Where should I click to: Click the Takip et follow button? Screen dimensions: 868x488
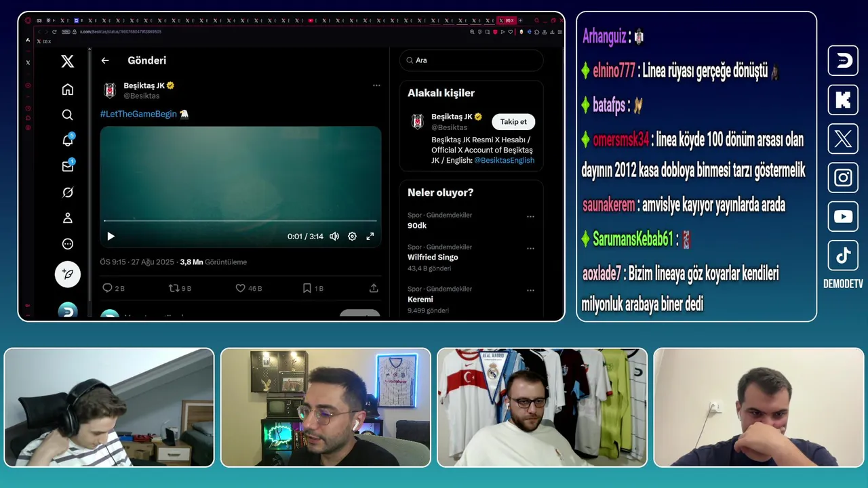click(x=513, y=122)
